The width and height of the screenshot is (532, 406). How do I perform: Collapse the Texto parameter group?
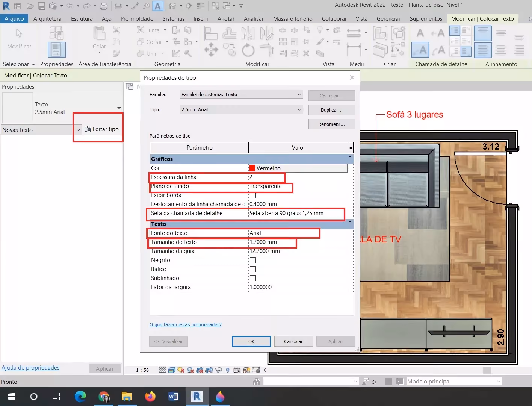[350, 223]
